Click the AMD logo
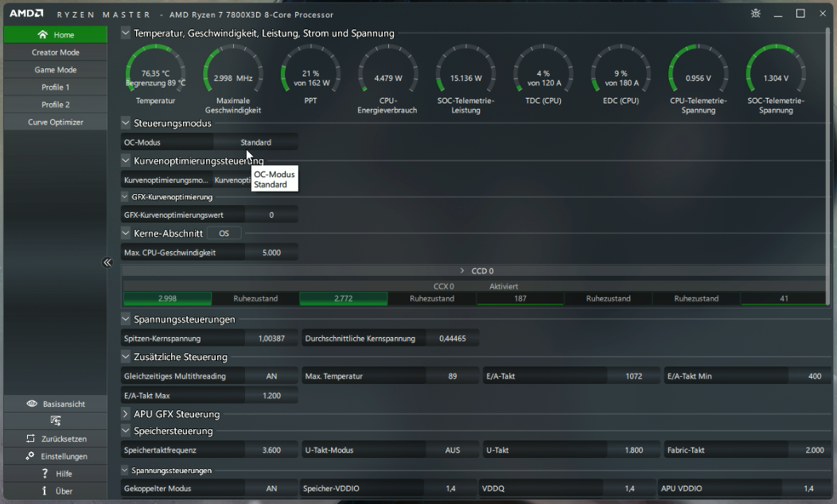Screen dimensions: 837x504 [26, 14]
